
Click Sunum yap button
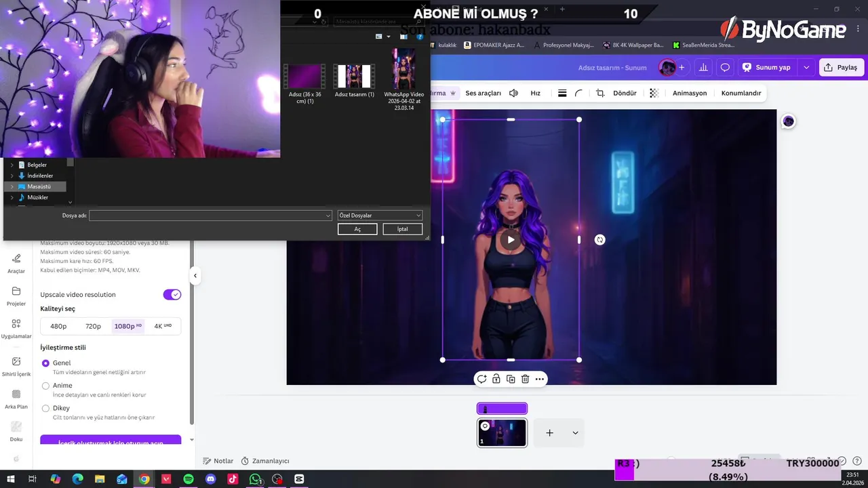(x=766, y=67)
